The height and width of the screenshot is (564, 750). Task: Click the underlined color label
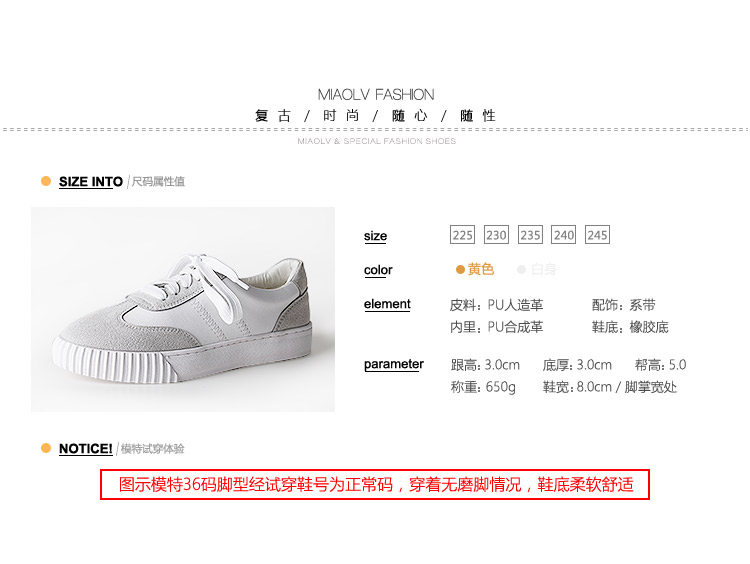point(378,270)
